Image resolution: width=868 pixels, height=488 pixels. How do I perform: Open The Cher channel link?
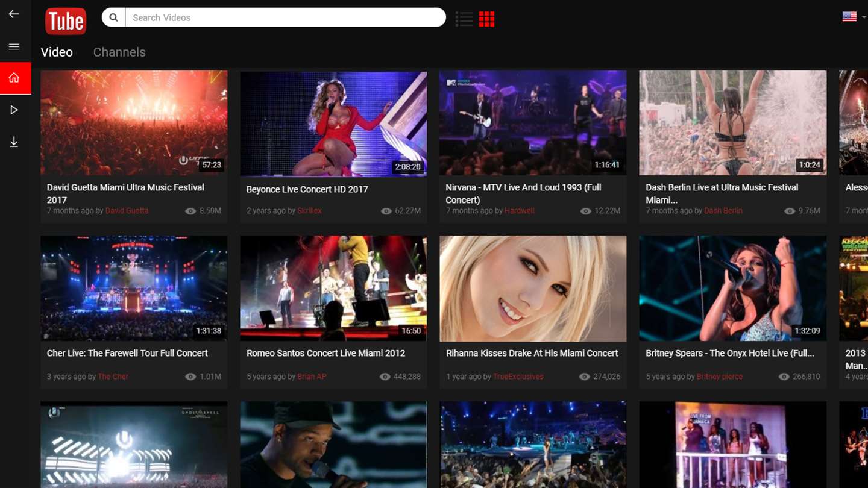(x=113, y=377)
